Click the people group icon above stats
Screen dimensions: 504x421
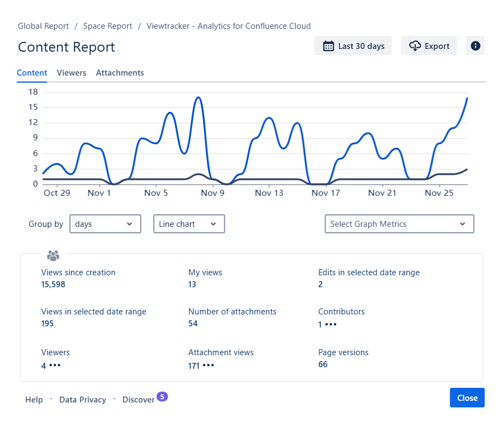point(53,255)
